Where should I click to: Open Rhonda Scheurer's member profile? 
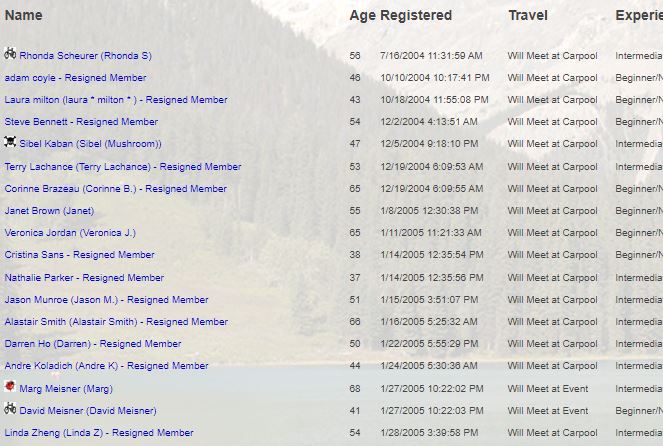[x=85, y=56]
